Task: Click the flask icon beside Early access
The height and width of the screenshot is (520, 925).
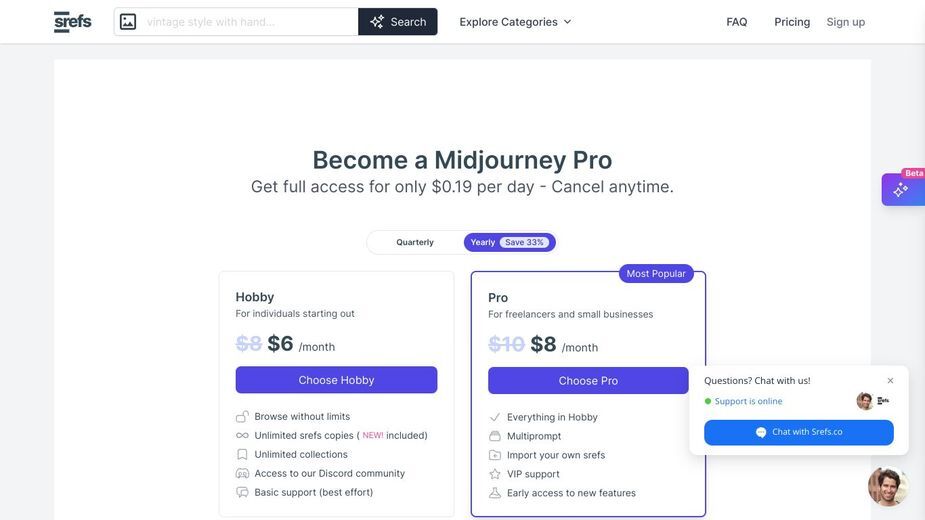Action: point(495,493)
